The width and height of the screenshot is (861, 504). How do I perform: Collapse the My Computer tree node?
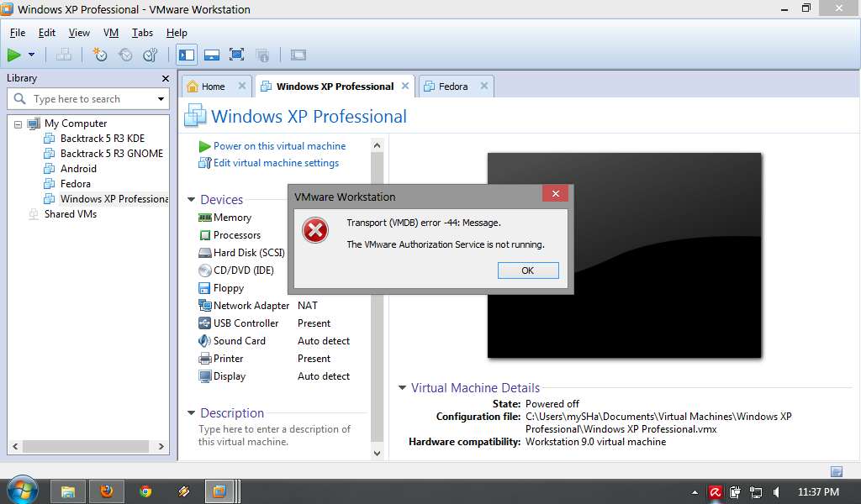pos(18,124)
